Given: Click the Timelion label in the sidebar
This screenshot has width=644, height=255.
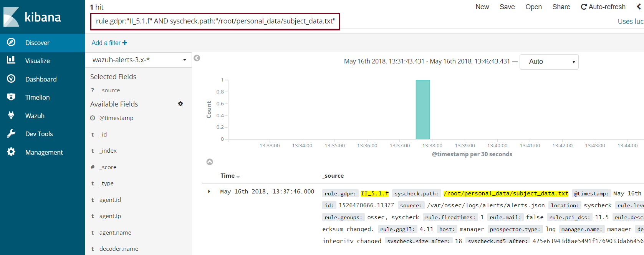Looking at the screenshot, I should point(38,97).
